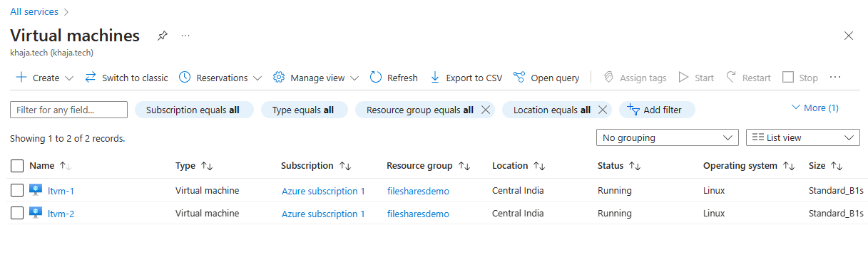Open the ltvm-2 virtual machine link
This screenshot has height=277, width=868.
61,214
